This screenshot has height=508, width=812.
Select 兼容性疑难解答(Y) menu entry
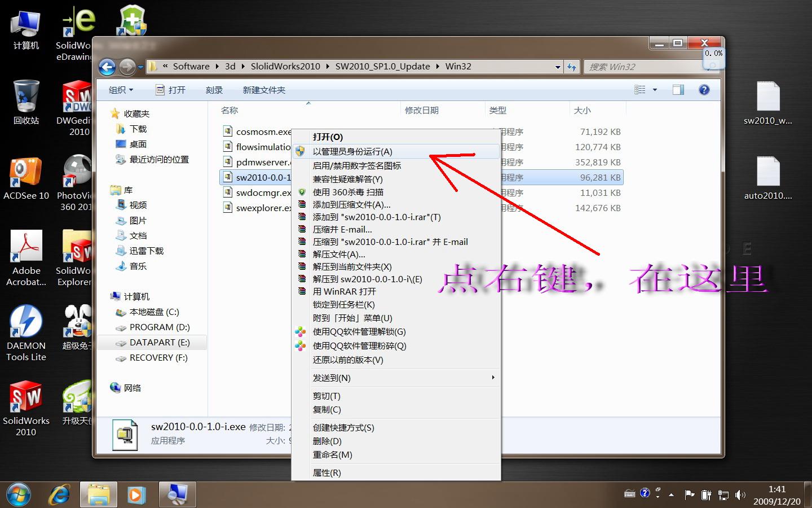pyautogui.click(x=396, y=179)
